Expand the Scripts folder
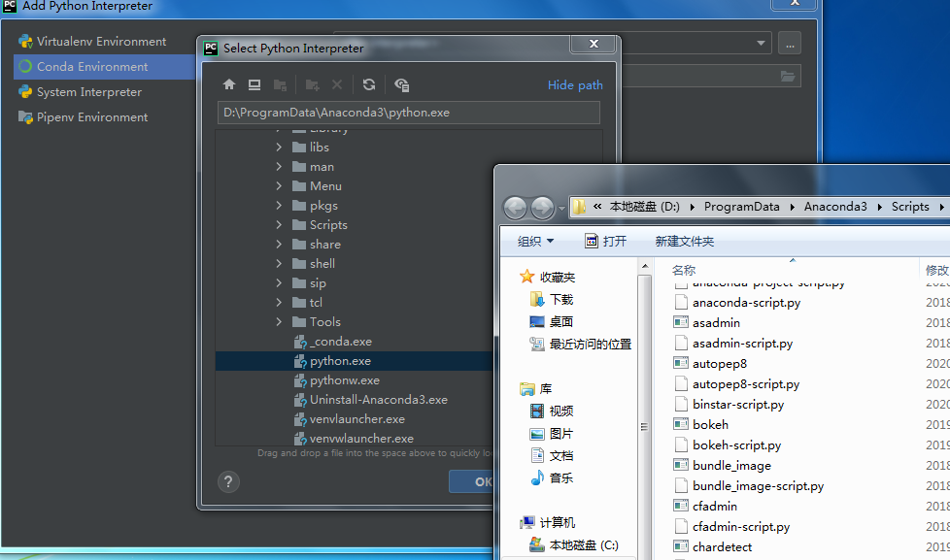The height and width of the screenshot is (560, 950). 279,224
